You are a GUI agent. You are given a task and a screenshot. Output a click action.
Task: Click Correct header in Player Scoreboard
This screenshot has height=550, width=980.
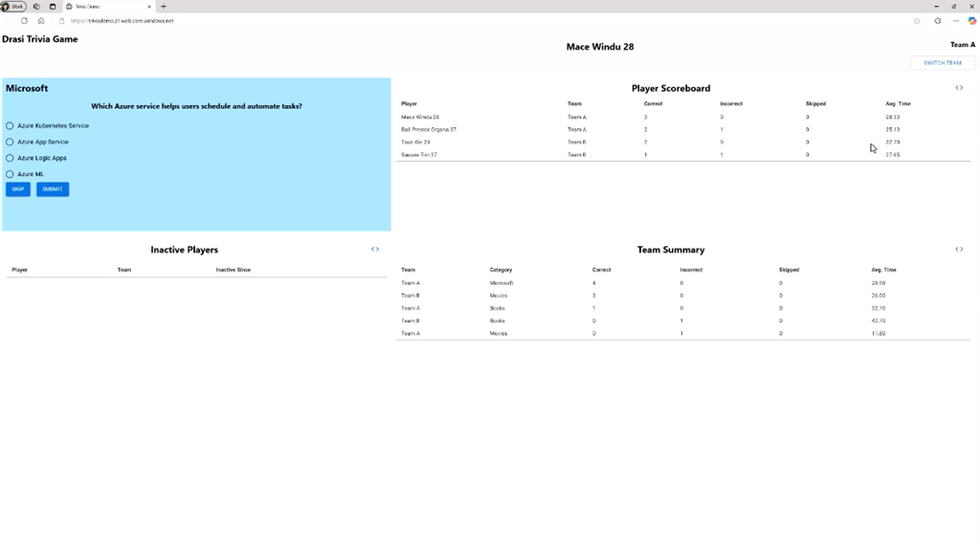click(x=653, y=103)
